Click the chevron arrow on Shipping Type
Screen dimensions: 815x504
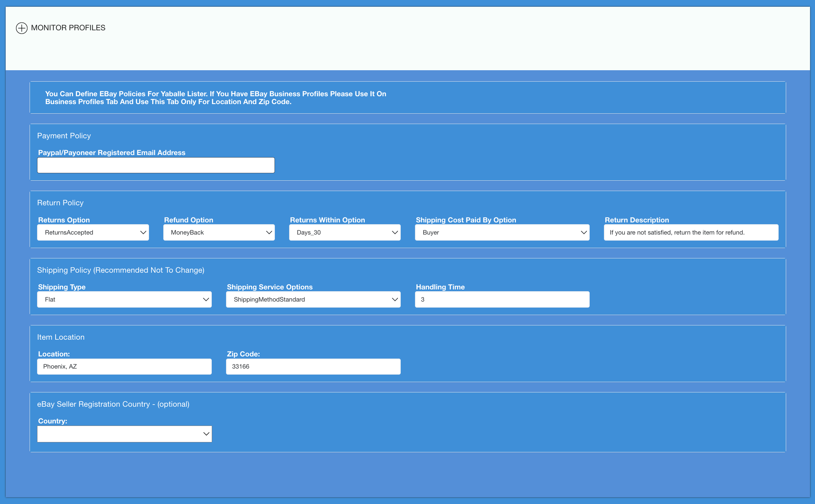click(206, 299)
